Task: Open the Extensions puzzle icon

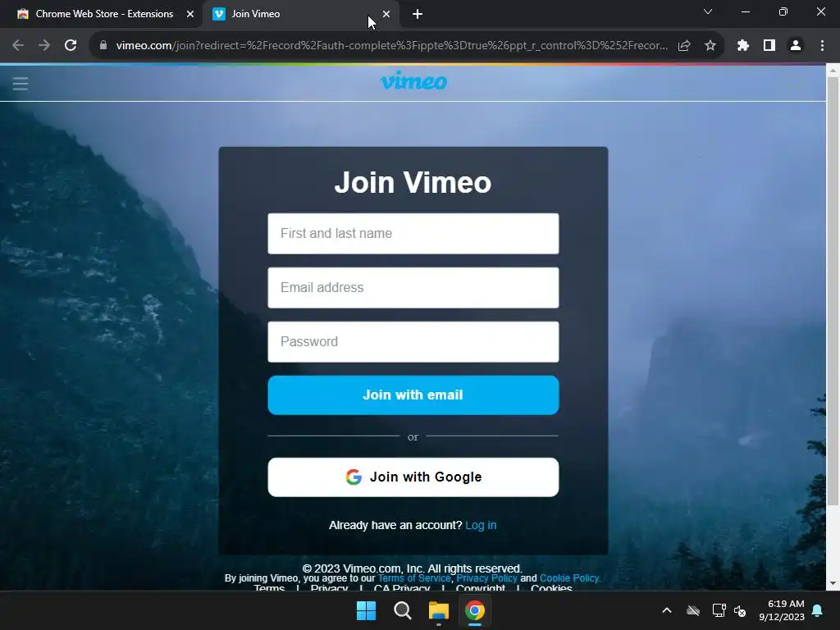Action: [x=742, y=46]
